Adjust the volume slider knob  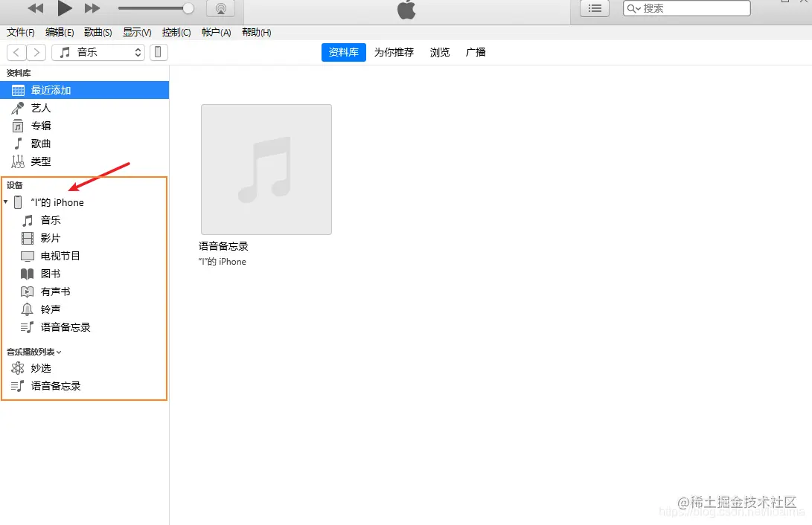188,7
